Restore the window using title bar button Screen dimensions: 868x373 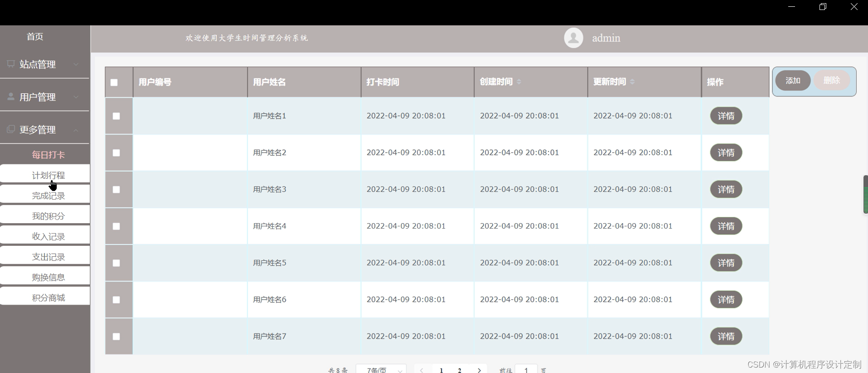click(823, 6)
